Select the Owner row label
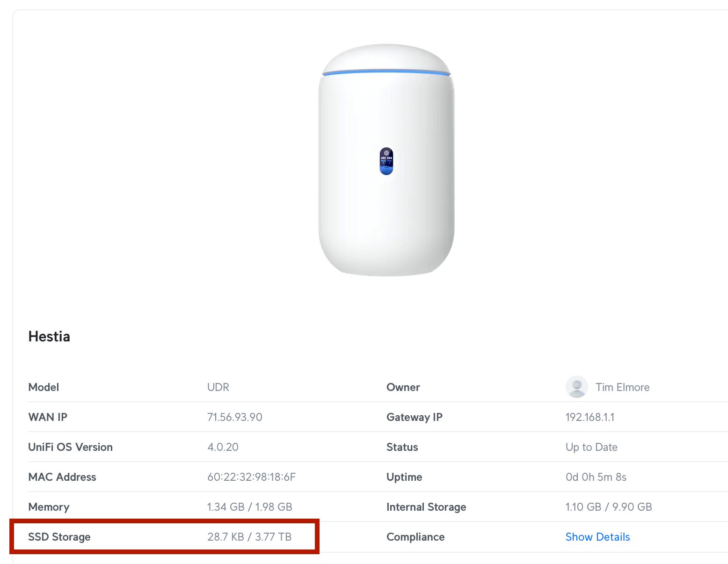The image size is (728, 564). tap(403, 387)
